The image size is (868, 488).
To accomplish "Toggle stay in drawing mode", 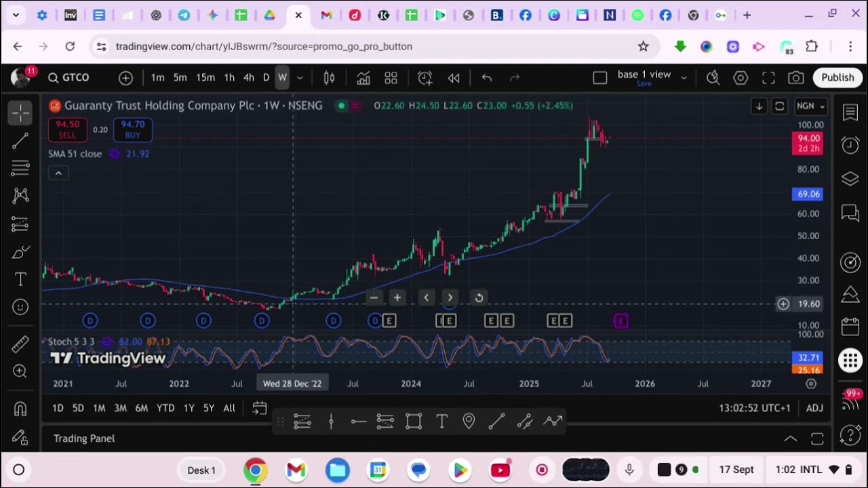I will pyautogui.click(x=20, y=437).
